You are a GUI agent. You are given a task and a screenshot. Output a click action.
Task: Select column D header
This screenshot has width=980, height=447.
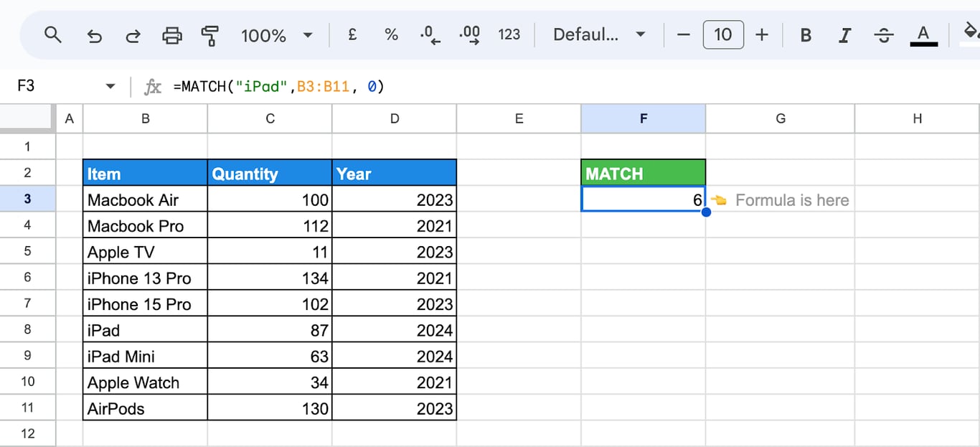point(395,119)
